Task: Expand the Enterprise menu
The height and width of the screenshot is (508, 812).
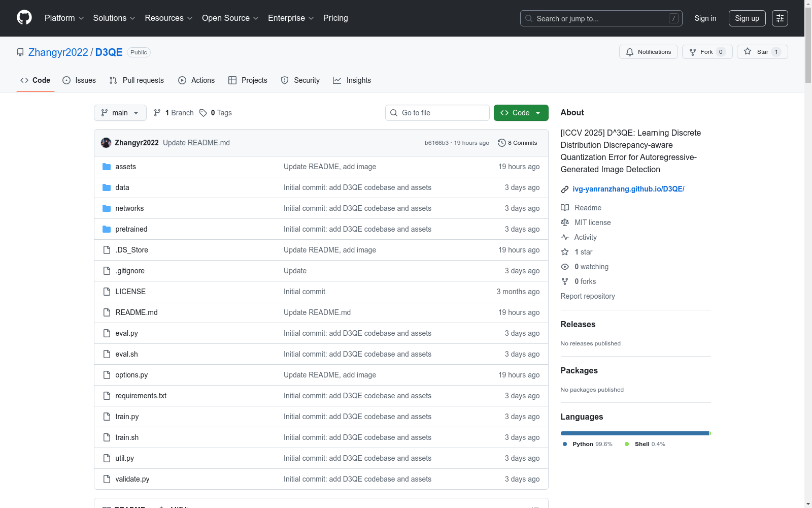Action: [291, 18]
